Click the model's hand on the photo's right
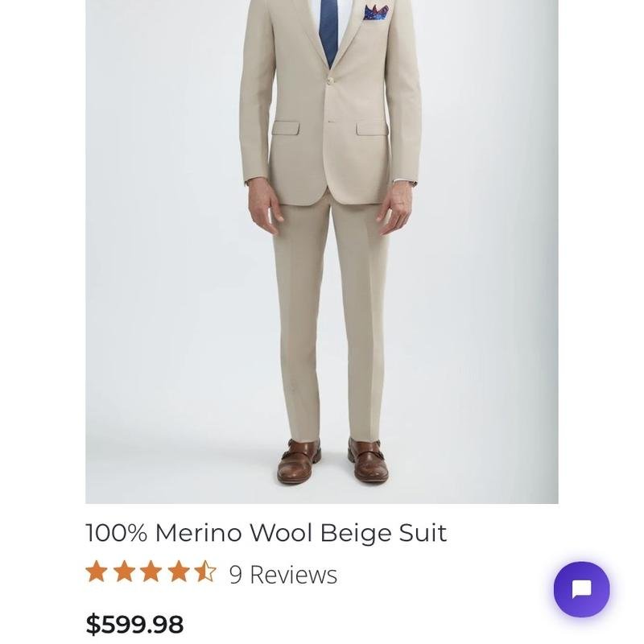This screenshot has width=644, height=644. pos(396,205)
